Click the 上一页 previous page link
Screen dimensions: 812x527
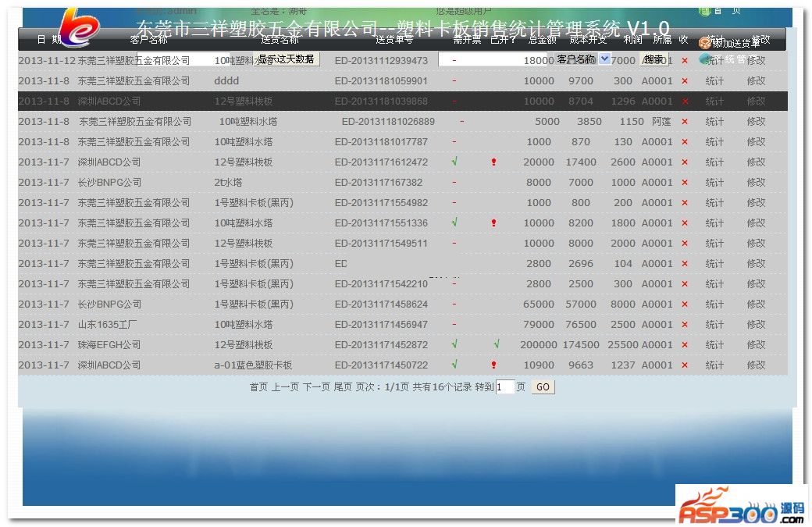tap(285, 387)
